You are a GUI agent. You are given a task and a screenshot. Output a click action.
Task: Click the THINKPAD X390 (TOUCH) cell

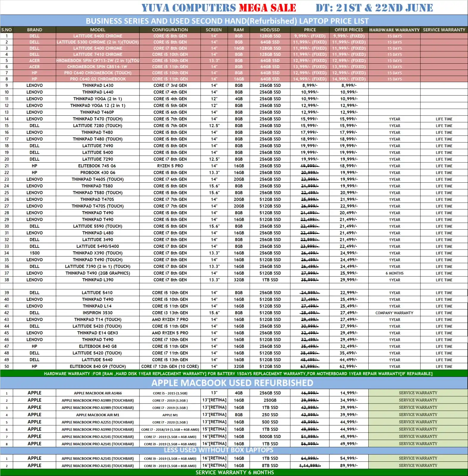(x=98, y=253)
